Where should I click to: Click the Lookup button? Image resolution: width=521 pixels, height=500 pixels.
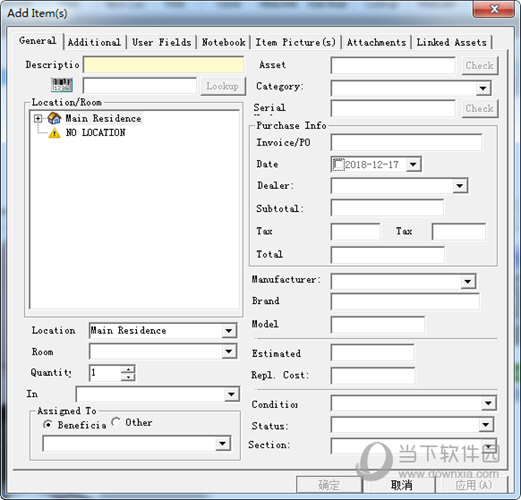[x=223, y=86]
